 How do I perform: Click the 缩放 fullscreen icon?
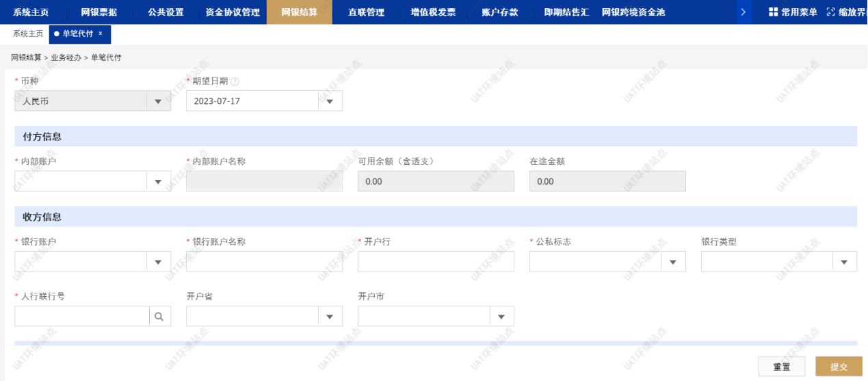830,12
